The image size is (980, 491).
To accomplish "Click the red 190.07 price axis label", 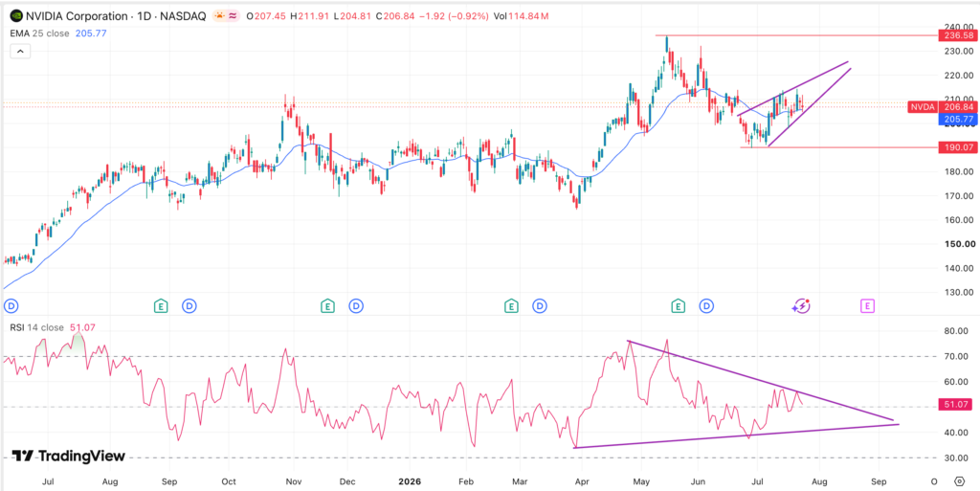I will pyautogui.click(x=956, y=147).
